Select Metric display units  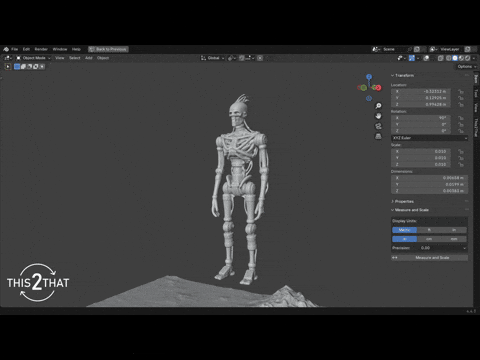tap(404, 230)
